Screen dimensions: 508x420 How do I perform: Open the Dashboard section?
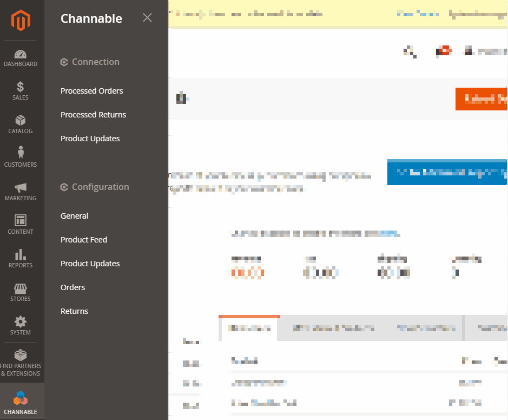coord(21,58)
